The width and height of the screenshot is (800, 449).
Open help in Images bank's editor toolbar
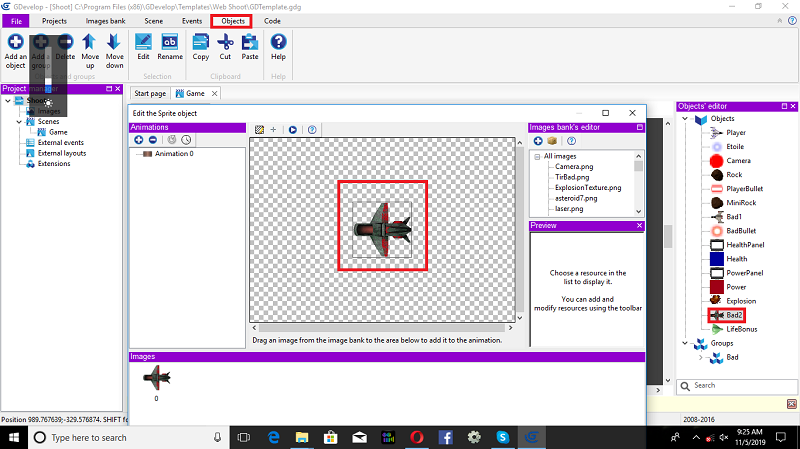click(571, 141)
